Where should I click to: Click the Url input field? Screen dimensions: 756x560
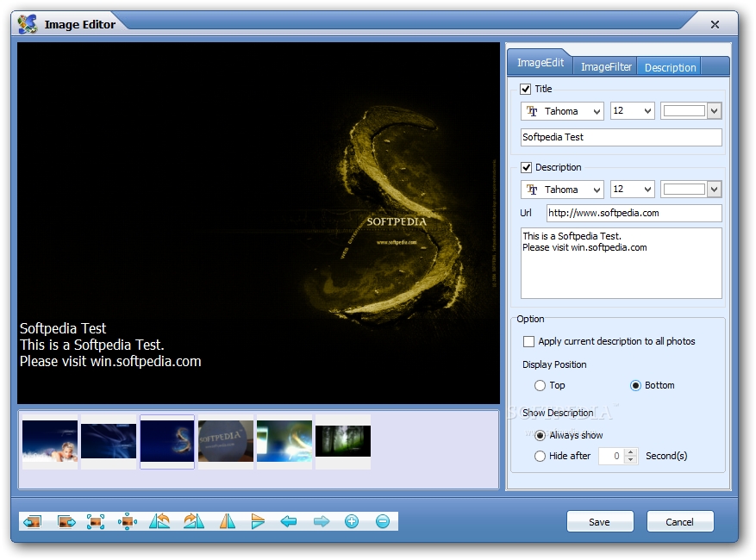pyautogui.click(x=634, y=213)
